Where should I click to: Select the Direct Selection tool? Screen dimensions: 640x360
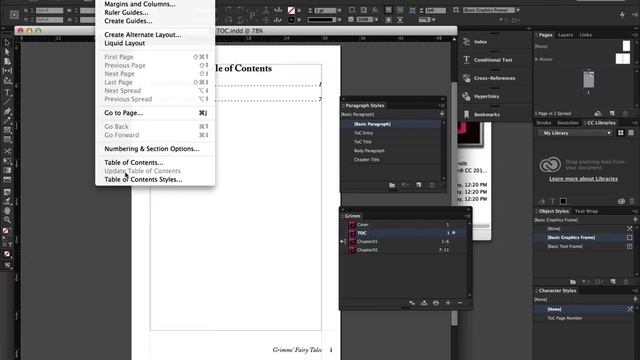point(7,52)
